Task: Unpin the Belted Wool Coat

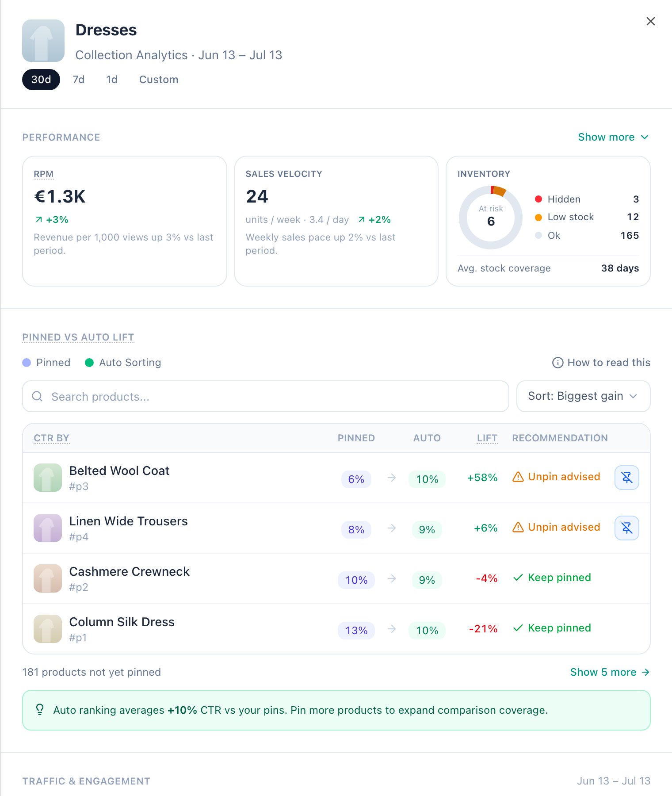Action: pos(627,478)
